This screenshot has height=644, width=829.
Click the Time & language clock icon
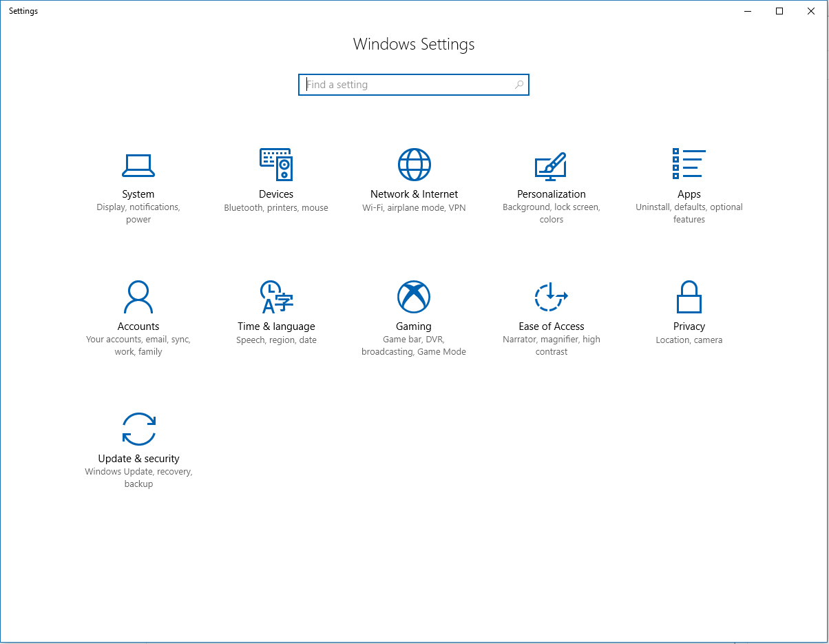[276, 297]
